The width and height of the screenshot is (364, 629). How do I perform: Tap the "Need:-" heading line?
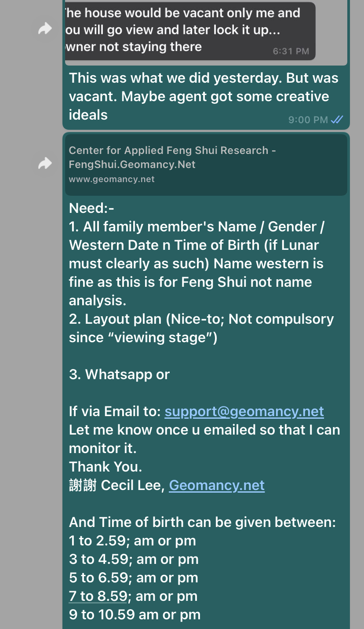pyautogui.click(x=91, y=208)
